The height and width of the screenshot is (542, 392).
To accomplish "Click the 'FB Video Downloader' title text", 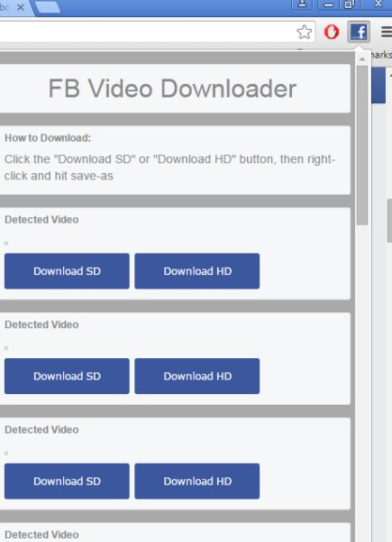I will [172, 89].
